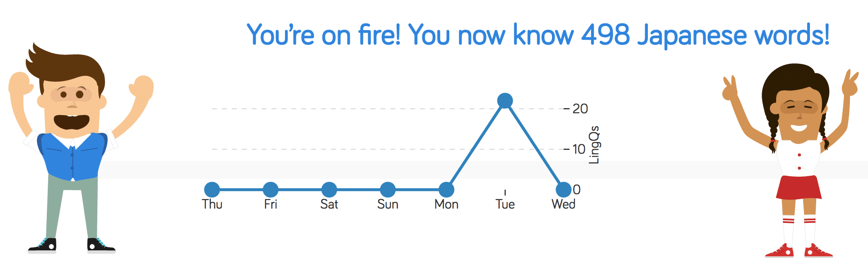Select the Fri data point dot
Image resolution: width=868 pixels, height=267 pixels.
[x=271, y=190]
